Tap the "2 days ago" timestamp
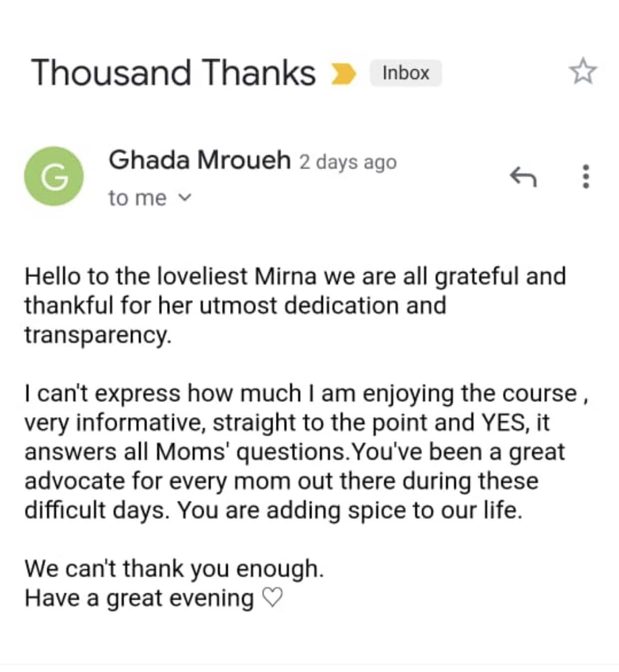This screenshot has width=619, height=672. (x=348, y=162)
